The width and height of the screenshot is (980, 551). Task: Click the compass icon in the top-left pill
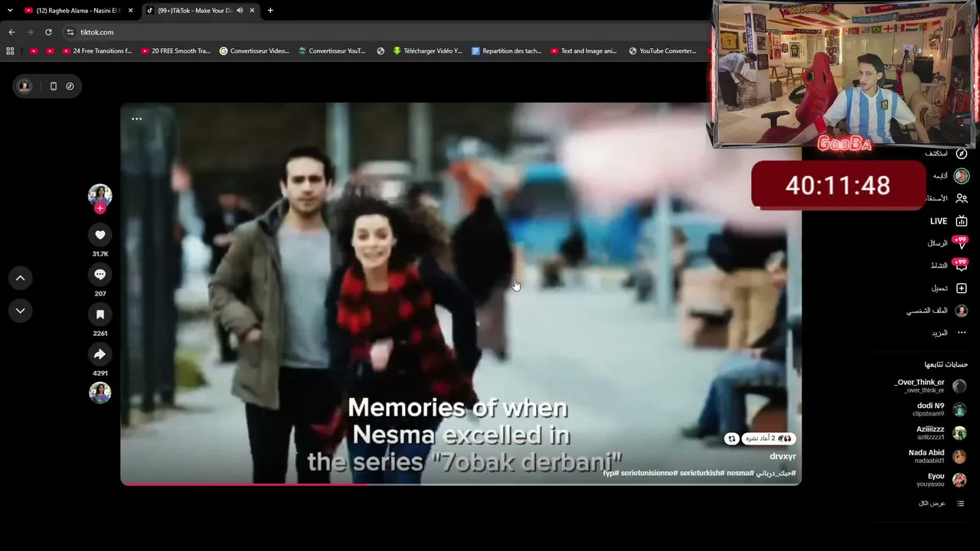[x=70, y=86]
